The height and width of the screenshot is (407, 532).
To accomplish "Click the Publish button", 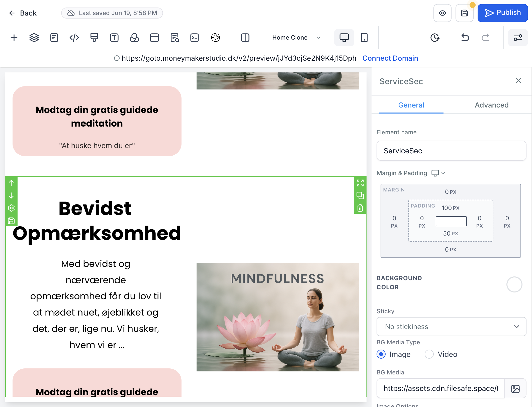I will (503, 13).
